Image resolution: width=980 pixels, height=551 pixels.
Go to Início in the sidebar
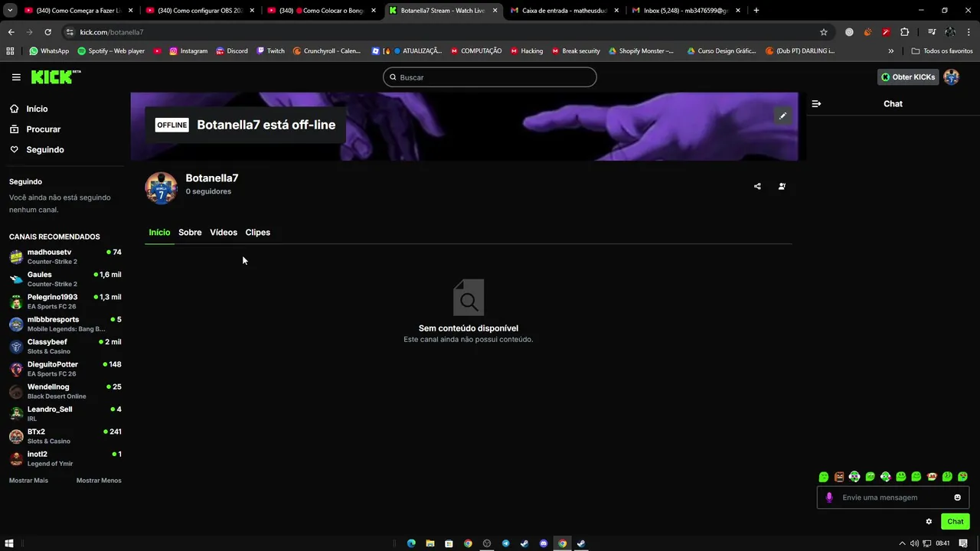click(37, 109)
